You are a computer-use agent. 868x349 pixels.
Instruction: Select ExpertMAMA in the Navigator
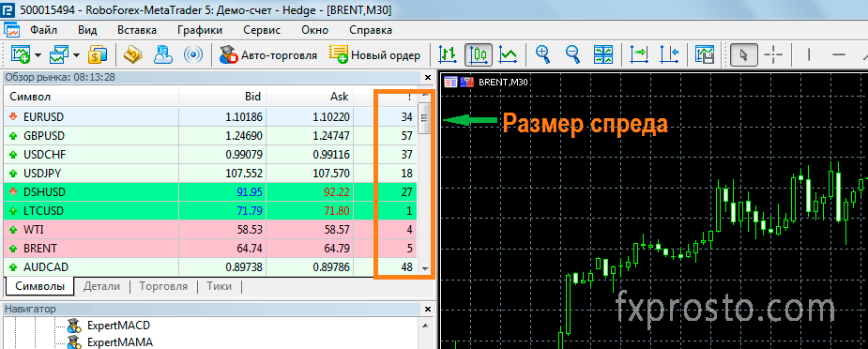(x=120, y=342)
